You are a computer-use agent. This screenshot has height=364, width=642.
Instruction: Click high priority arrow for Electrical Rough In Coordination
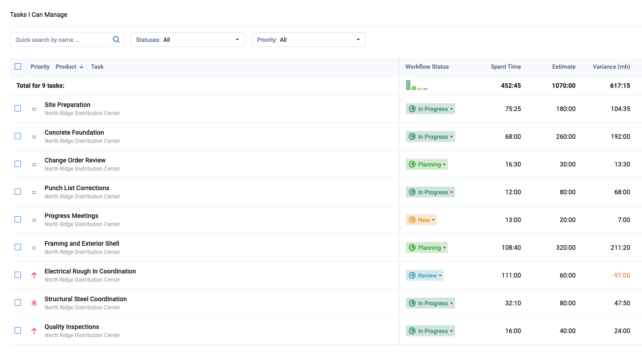pyautogui.click(x=34, y=275)
